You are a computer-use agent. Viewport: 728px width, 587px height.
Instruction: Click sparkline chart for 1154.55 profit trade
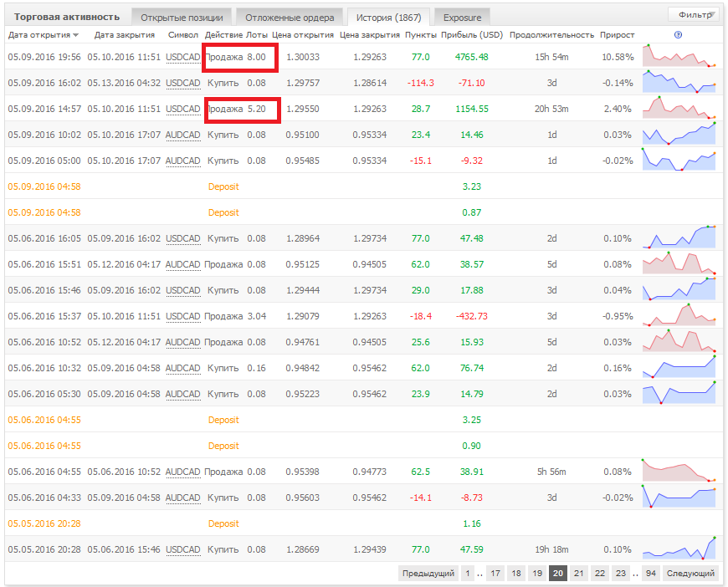[679, 108]
